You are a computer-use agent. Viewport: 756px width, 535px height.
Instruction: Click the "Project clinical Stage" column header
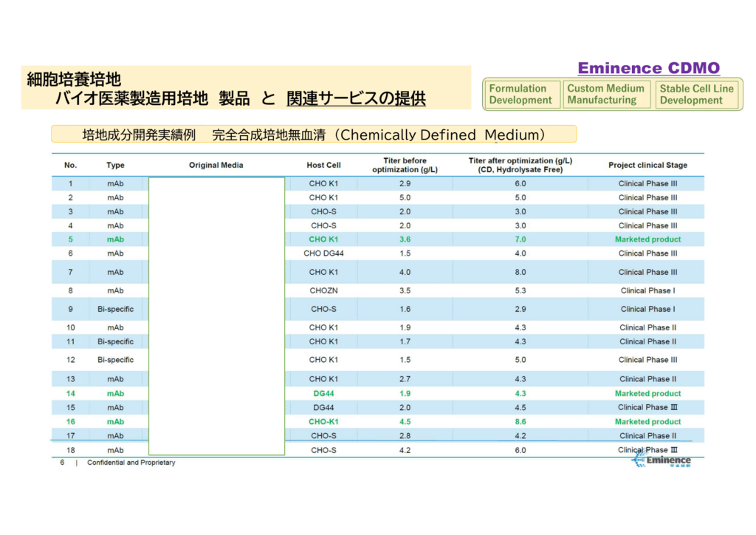click(x=647, y=165)
